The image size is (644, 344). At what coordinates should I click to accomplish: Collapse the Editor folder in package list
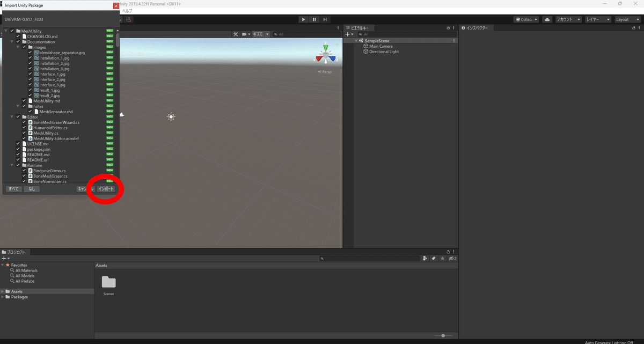point(11,117)
